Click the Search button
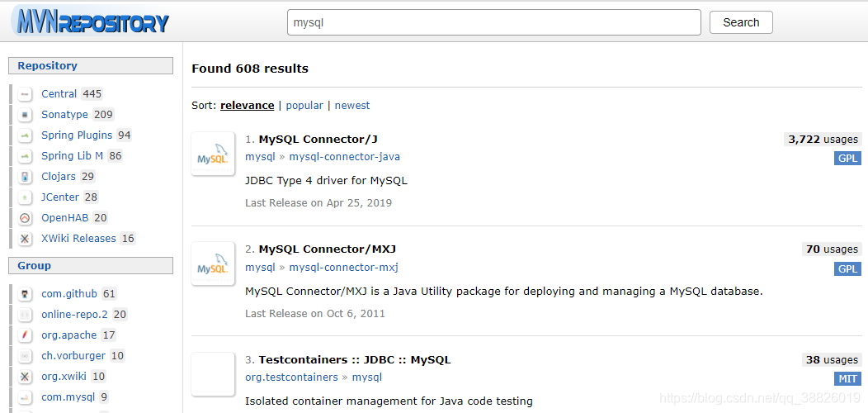Screen dimensions: 868x413 pyautogui.click(x=741, y=23)
